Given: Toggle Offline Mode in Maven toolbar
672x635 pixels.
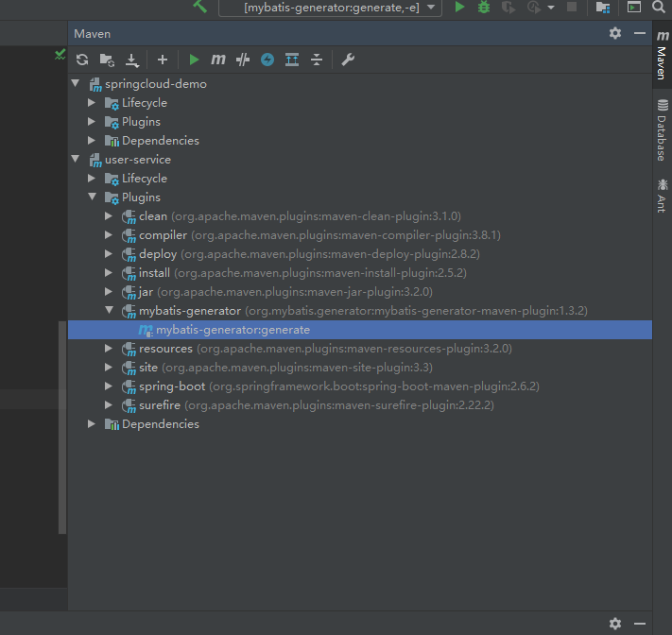Looking at the screenshot, I should 243,60.
